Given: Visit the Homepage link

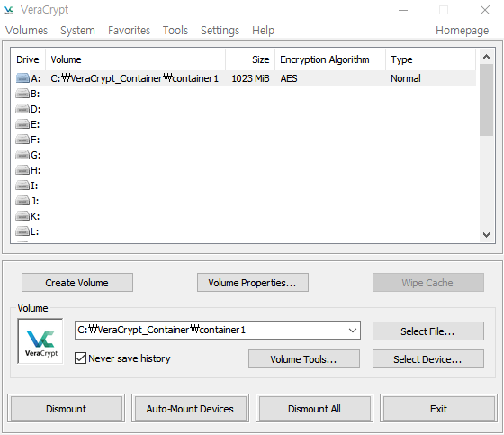Looking at the screenshot, I should point(463,31).
